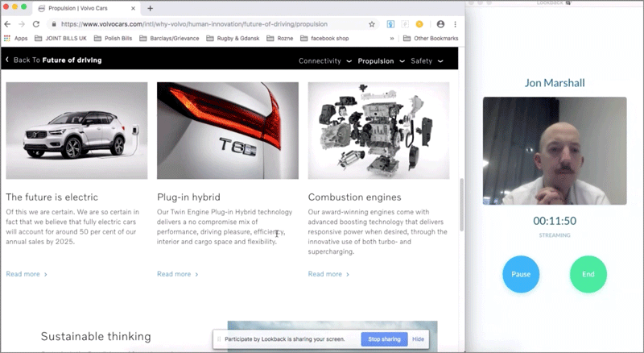Click the grey extension icon in the toolbar

[405, 24]
